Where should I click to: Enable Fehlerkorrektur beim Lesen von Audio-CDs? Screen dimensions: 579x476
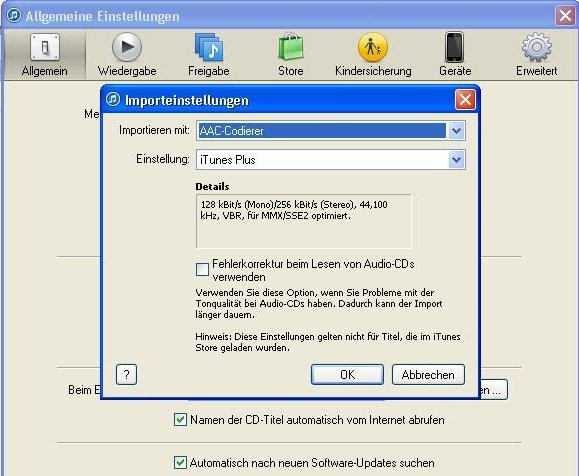(x=202, y=270)
